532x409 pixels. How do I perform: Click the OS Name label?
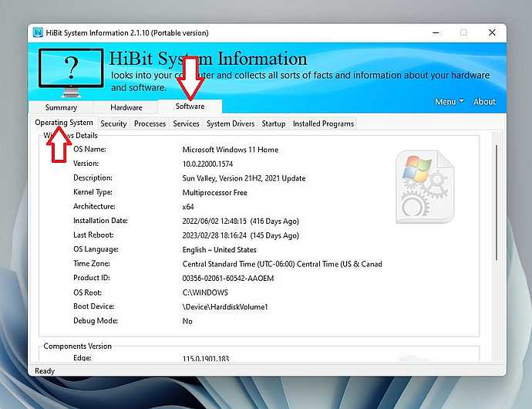click(89, 149)
